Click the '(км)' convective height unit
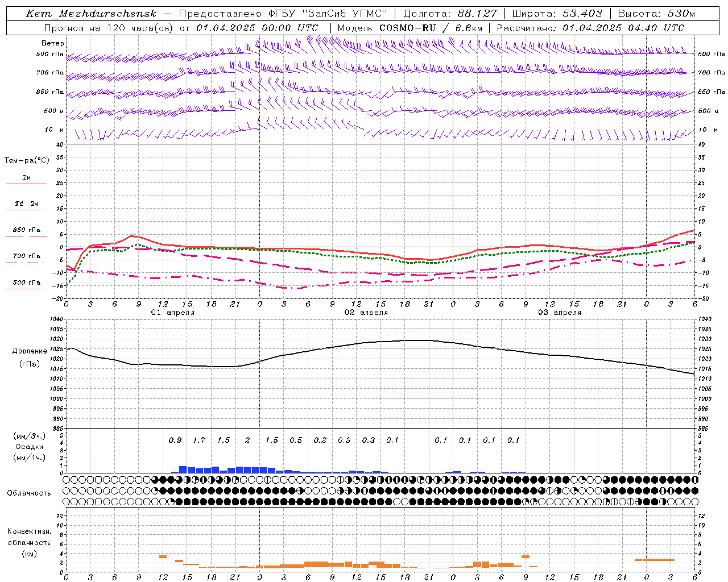This screenshot has height=582, width=728. tap(30, 554)
